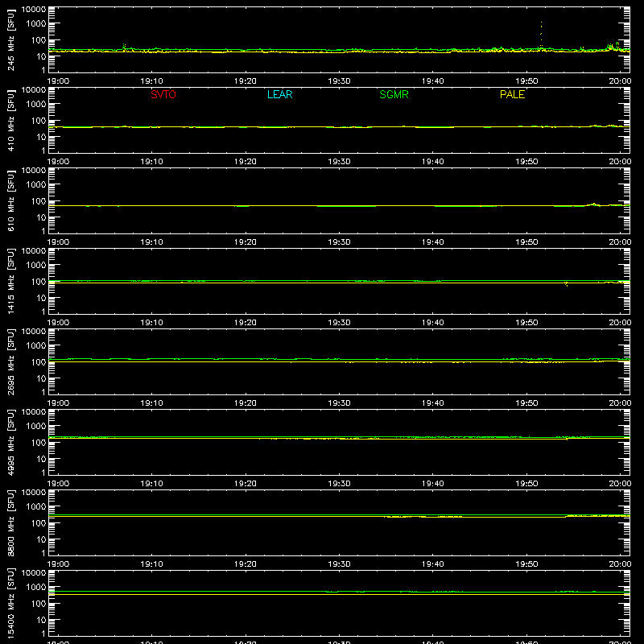Click the cyan LEAR legend label
The width and height of the screenshot is (644, 644).
click(x=279, y=94)
